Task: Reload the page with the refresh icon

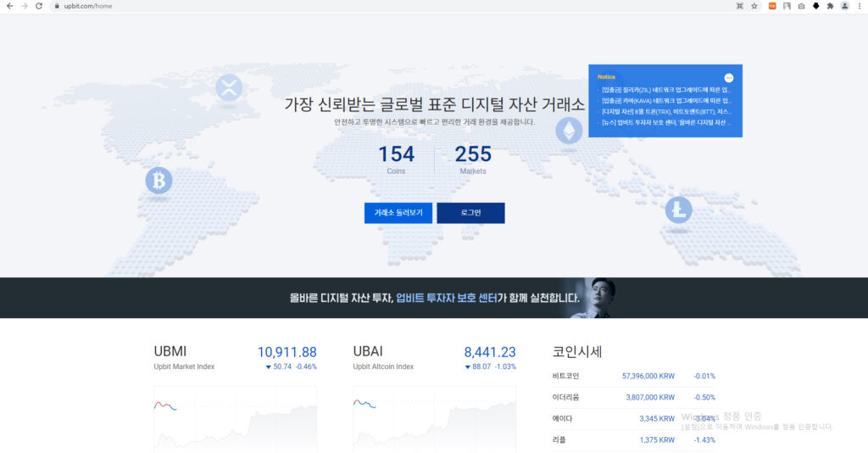Action: pyautogui.click(x=39, y=6)
